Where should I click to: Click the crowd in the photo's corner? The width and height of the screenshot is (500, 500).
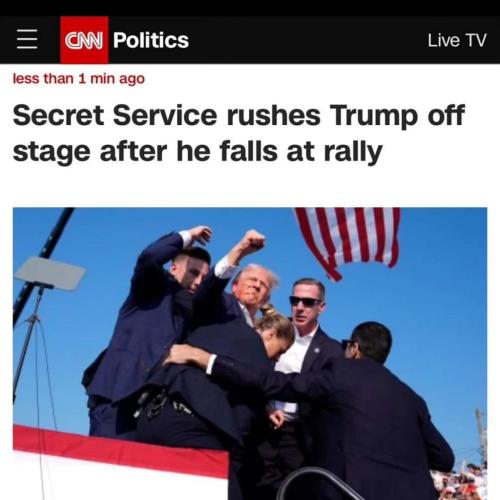coord(460,482)
